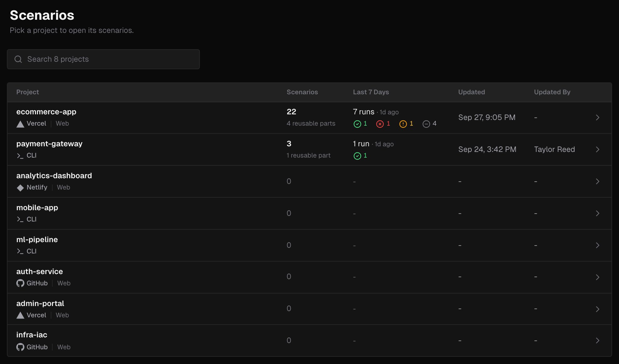Open ecommerce-app via its chevron arrow

coord(597,117)
